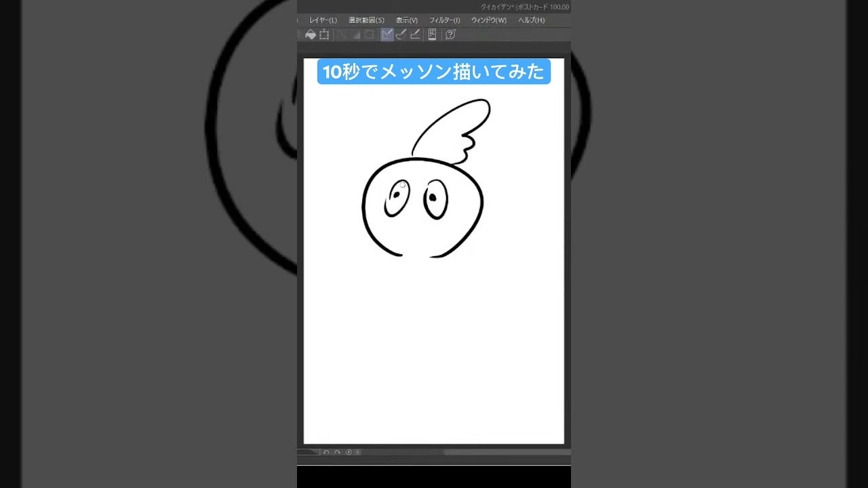The height and width of the screenshot is (488, 868).
Task: Reset canvas rotation with the circular arrow icon
Action: (348, 452)
